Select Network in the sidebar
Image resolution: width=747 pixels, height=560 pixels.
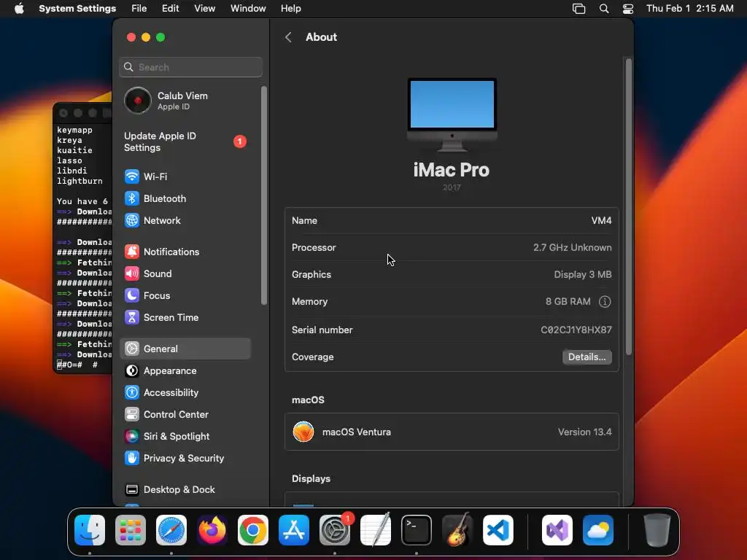click(185, 220)
